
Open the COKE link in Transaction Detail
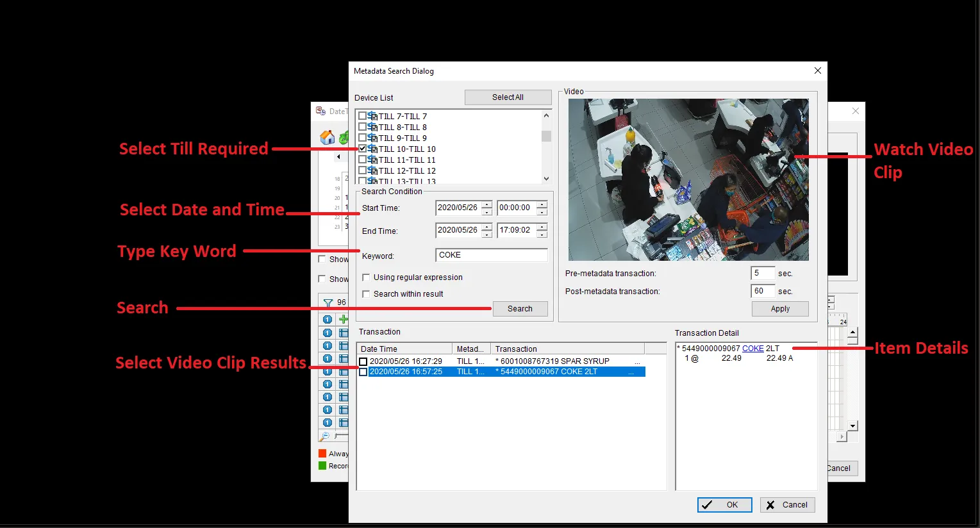753,349
